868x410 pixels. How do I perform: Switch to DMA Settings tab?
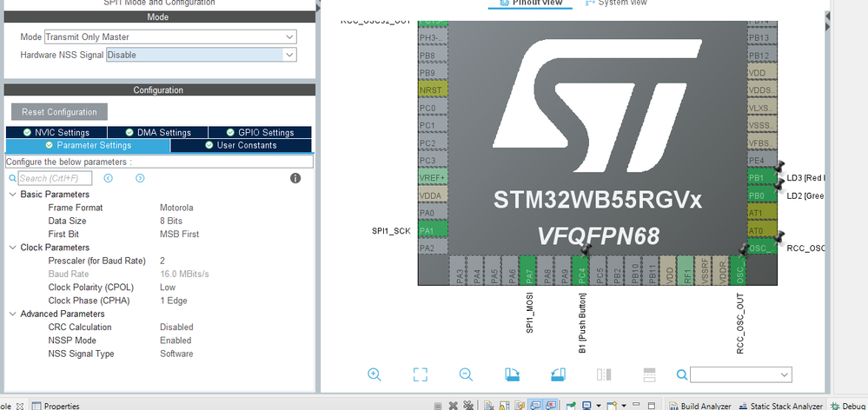158,132
